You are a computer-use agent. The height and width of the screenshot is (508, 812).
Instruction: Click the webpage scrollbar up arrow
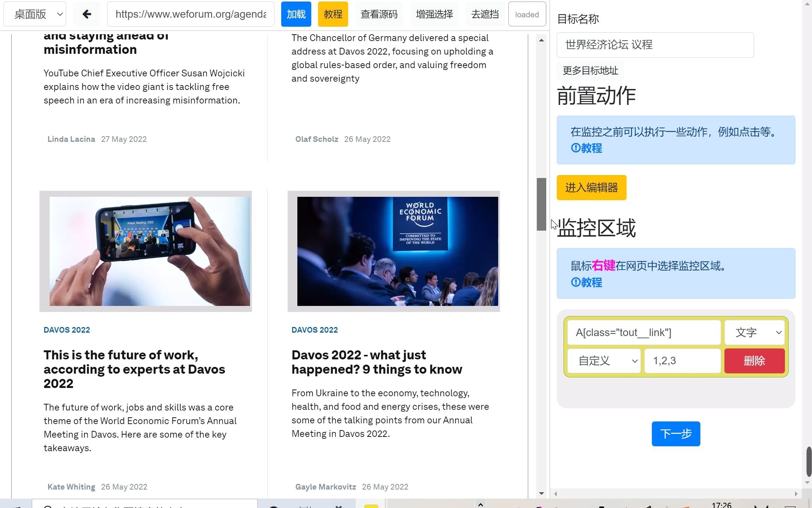pyautogui.click(x=541, y=40)
